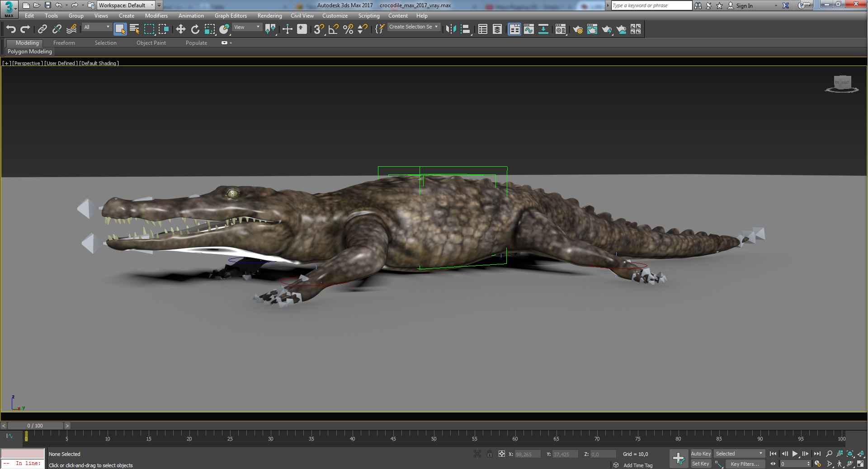This screenshot has width=868, height=469.
Task: Activate Select and Scale tool
Action: coord(209,29)
